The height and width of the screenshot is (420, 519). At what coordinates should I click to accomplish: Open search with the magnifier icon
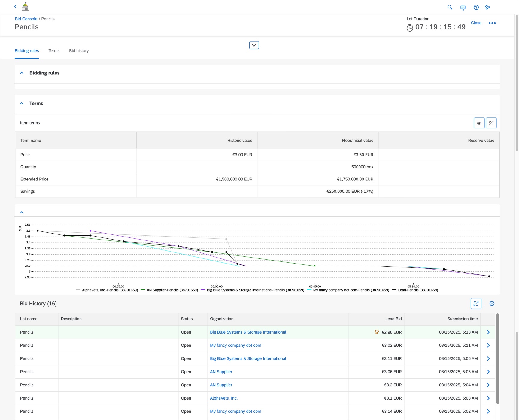coord(450,7)
